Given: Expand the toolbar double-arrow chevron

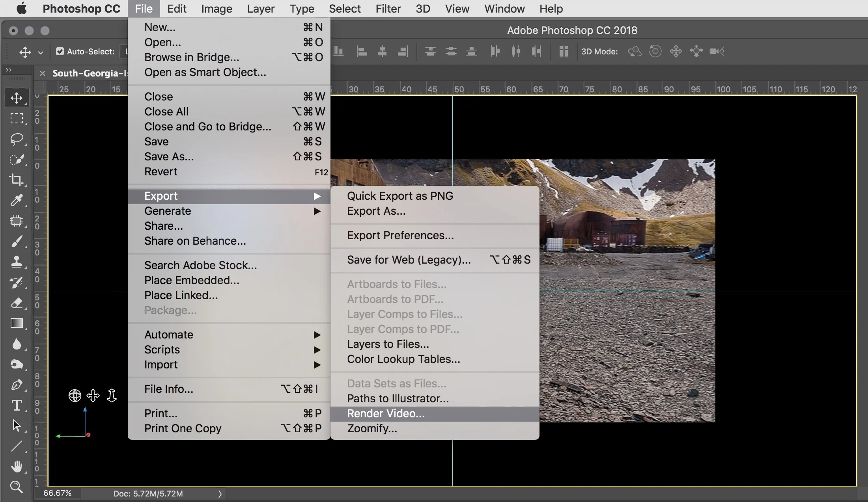Looking at the screenshot, I should [x=9, y=70].
